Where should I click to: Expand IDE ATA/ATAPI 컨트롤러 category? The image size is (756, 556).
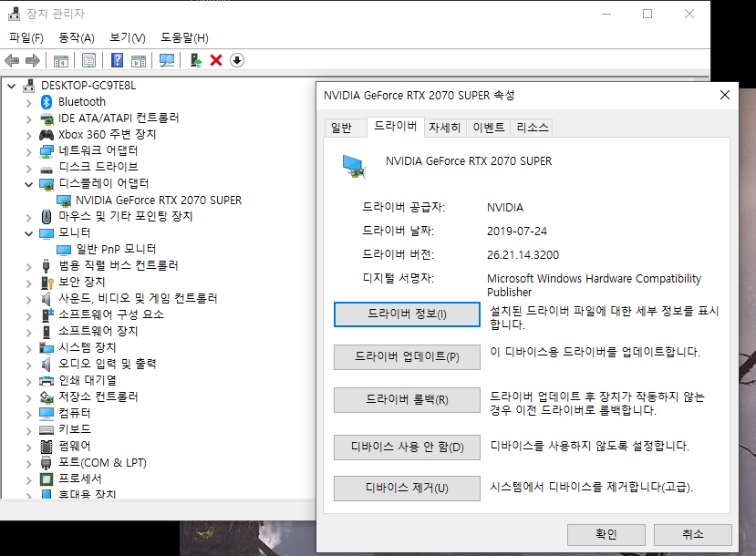coord(28,119)
